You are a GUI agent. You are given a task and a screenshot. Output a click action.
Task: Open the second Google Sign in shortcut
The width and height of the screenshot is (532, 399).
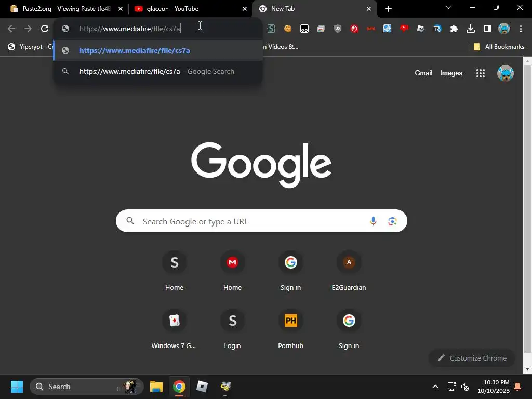point(349,329)
